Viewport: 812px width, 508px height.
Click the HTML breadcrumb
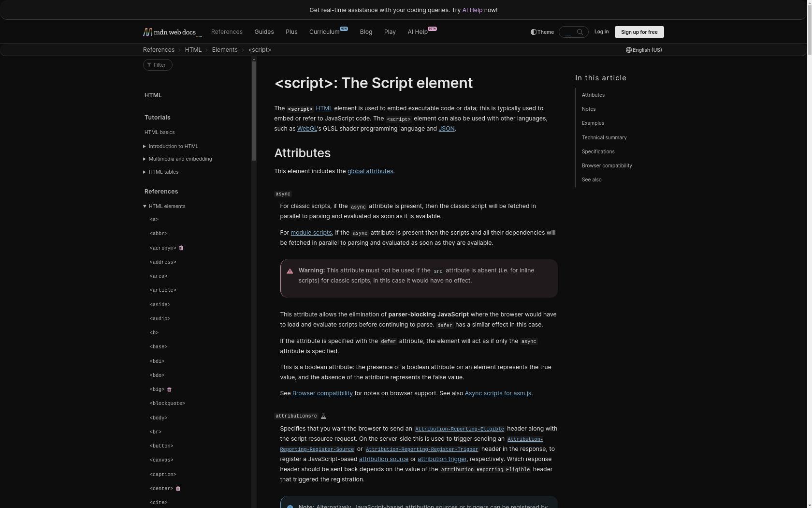click(193, 50)
